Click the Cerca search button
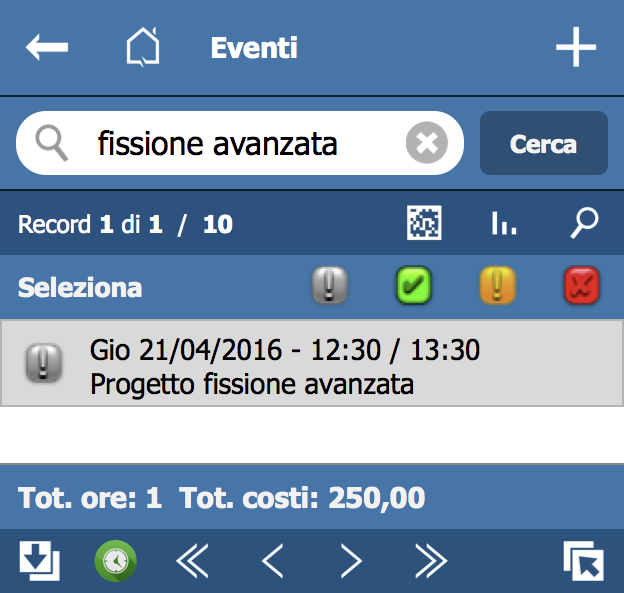 [x=544, y=143]
